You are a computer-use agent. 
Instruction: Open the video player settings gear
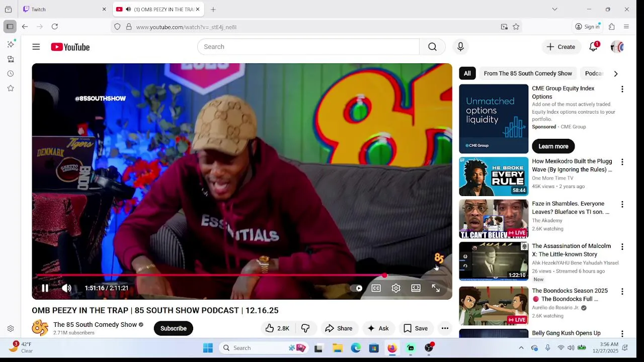coord(396,288)
